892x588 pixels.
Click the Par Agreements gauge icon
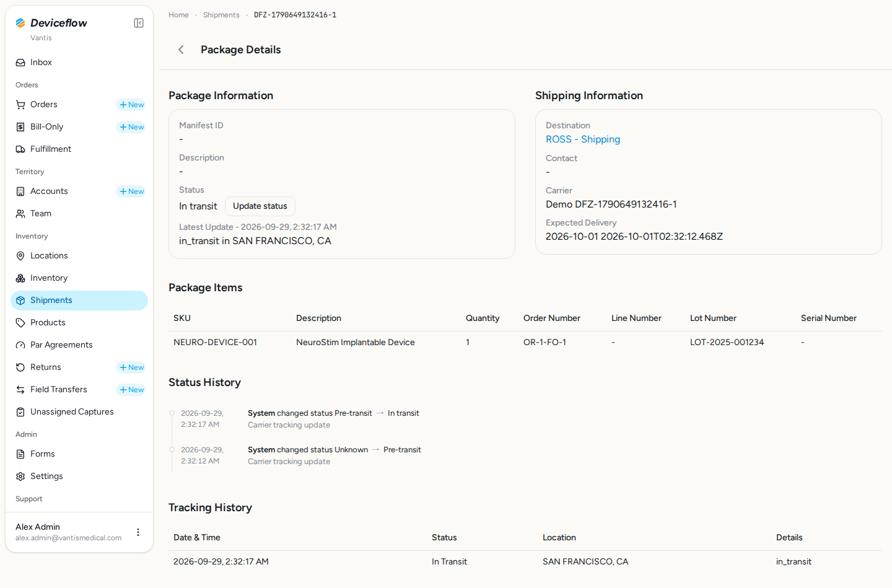20,345
